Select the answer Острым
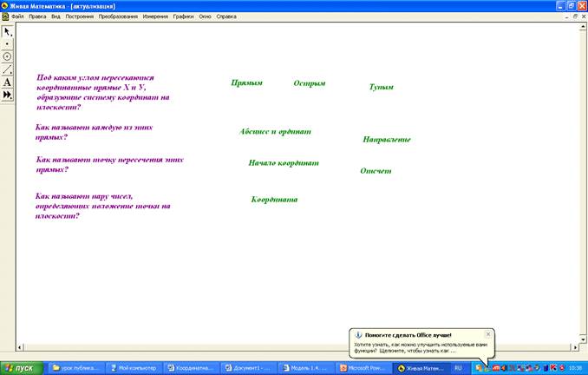The image size is (588, 375). click(310, 83)
